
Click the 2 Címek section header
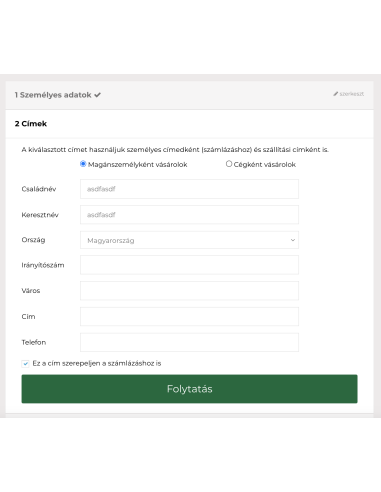click(189, 124)
